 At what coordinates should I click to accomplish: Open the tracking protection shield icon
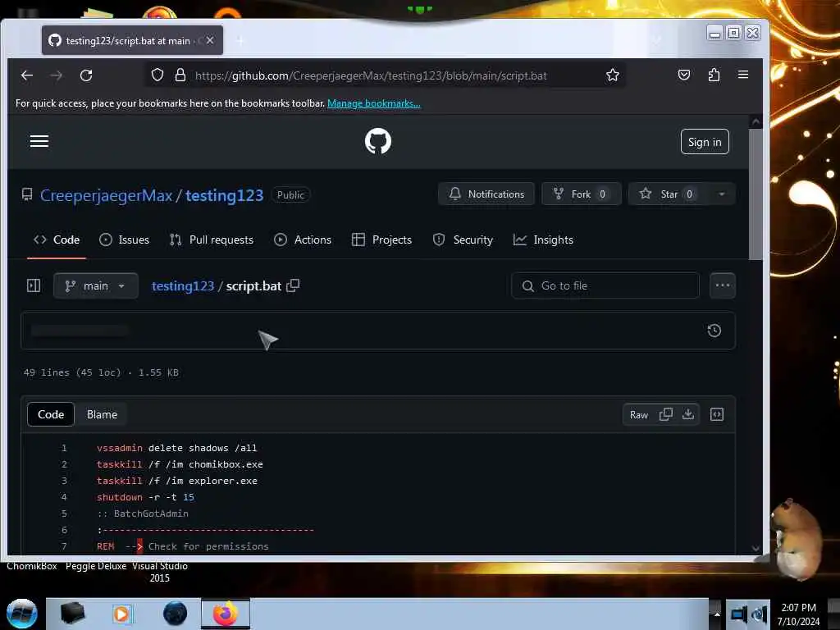[x=157, y=75]
